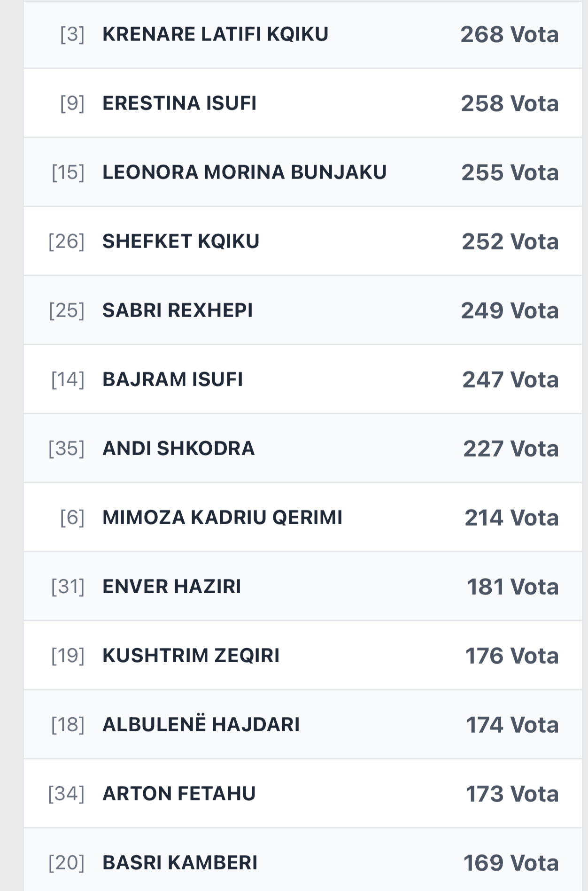Select the ANDI SHKODRA name
588x891 pixels.
(178, 449)
